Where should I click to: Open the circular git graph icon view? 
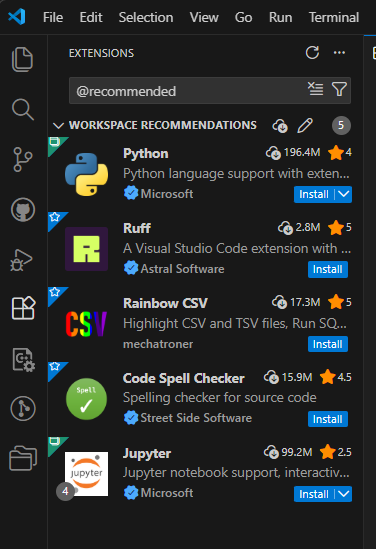pyautogui.click(x=23, y=408)
